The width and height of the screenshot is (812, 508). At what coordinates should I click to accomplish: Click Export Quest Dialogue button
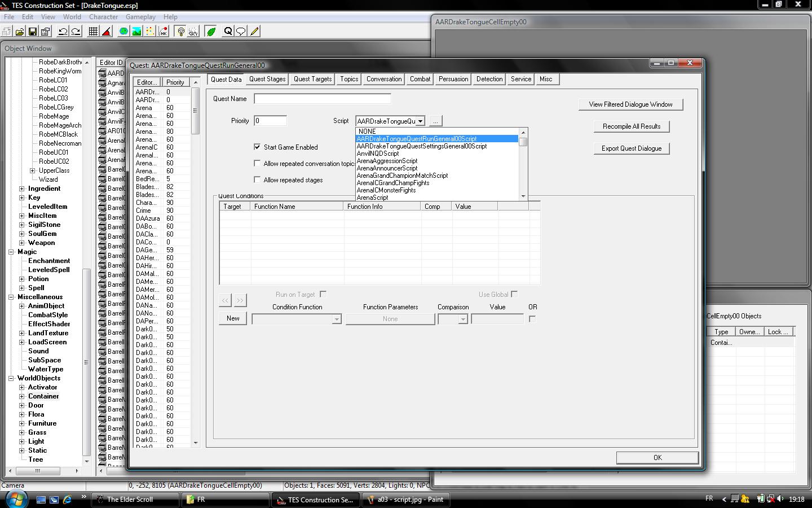(632, 148)
